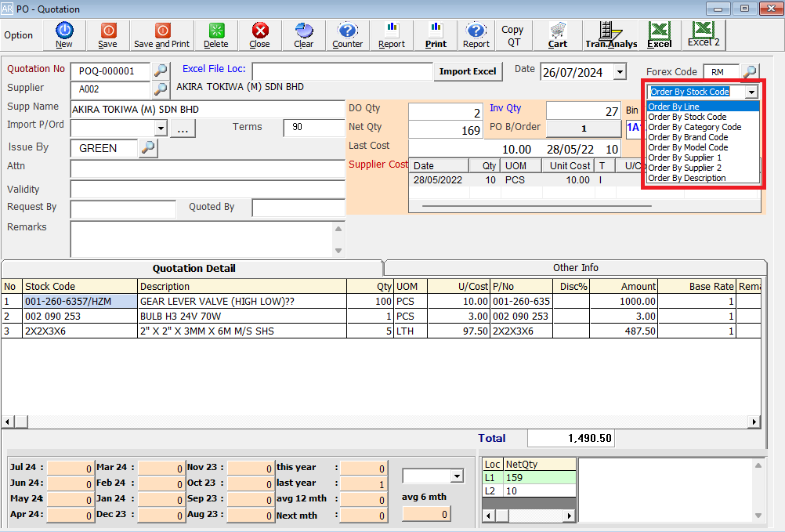Click the Delete toolbar icon
785x532 pixels.
tap(216, 35)
